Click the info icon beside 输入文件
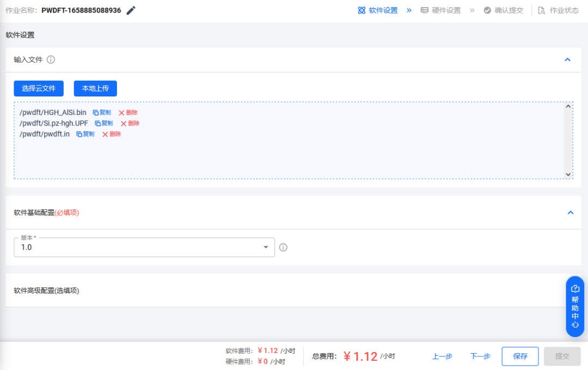 (51, 60)
